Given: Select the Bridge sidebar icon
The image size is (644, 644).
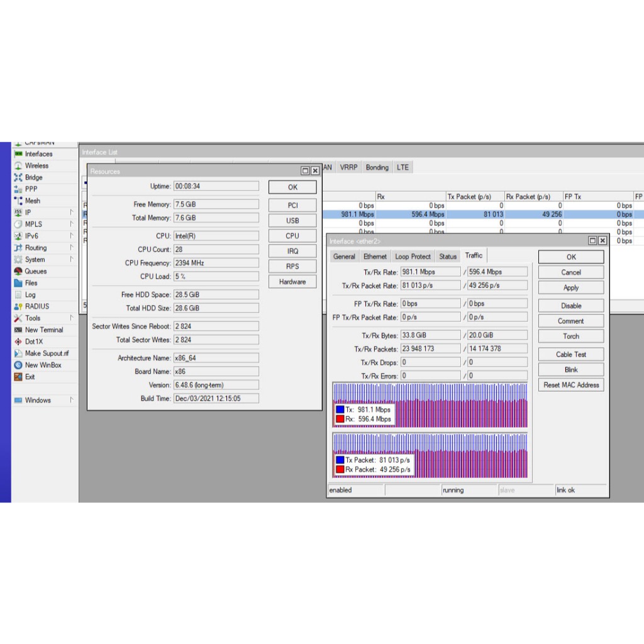Looking at the screenshot, I should [19, 178].
